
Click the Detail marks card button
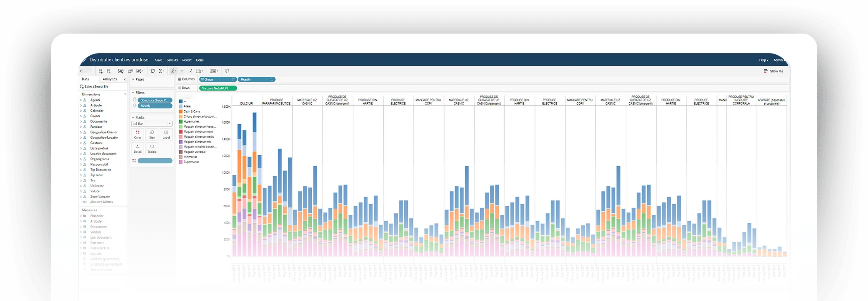tap(138, 149)
